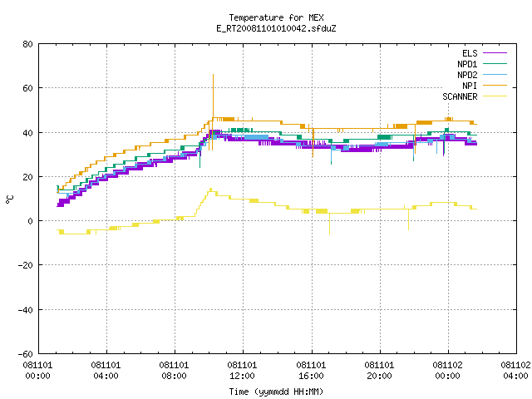Select the filename E_RT20081101010042.sfduZ subtitle
The height and width of the screenshot is (399, 532).
click(x=276, y=28)
